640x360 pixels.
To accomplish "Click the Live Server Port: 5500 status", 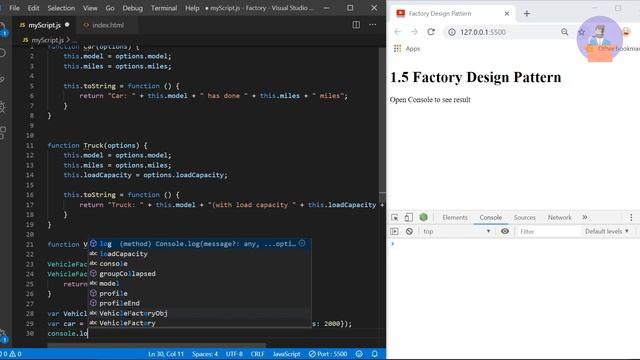I will tap(328, 354).
